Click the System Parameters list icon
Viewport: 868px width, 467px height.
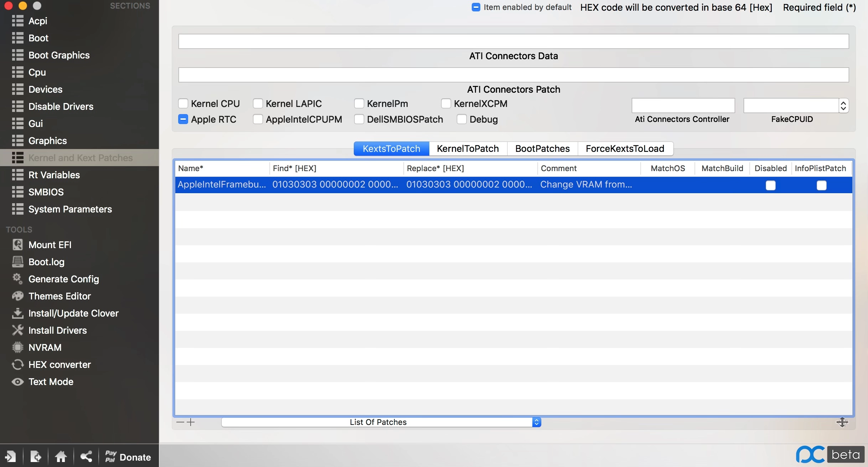coord(17,209)
